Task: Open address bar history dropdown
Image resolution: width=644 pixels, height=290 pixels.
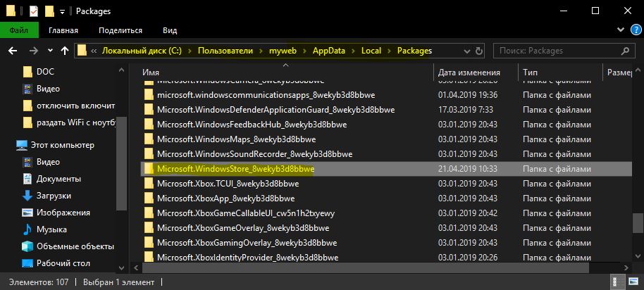Action: click(x=467, y=51)
